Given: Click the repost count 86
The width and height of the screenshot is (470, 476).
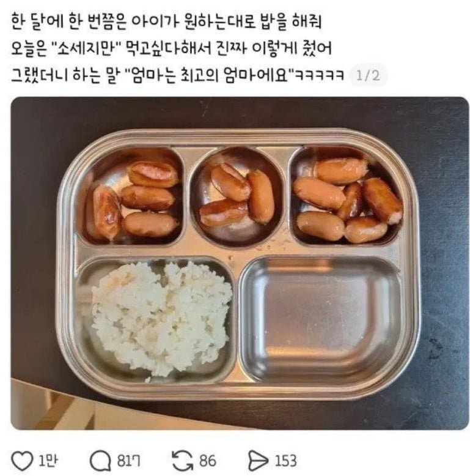Looking at the screenshot, I should point(208,461).
